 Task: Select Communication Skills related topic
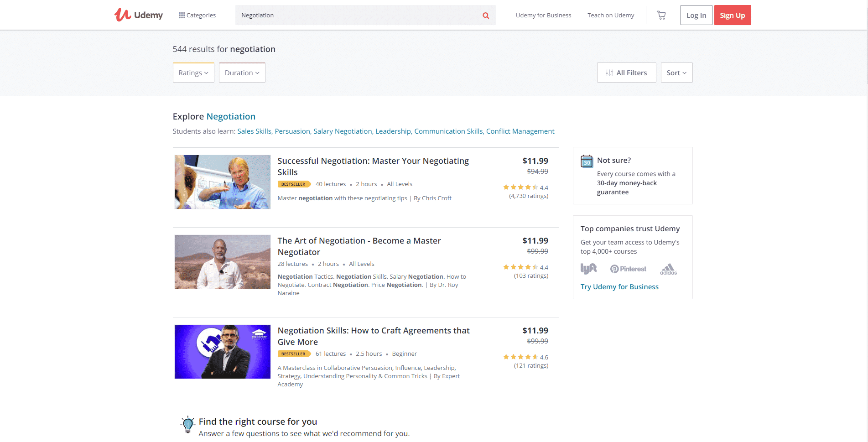(449, 131)
